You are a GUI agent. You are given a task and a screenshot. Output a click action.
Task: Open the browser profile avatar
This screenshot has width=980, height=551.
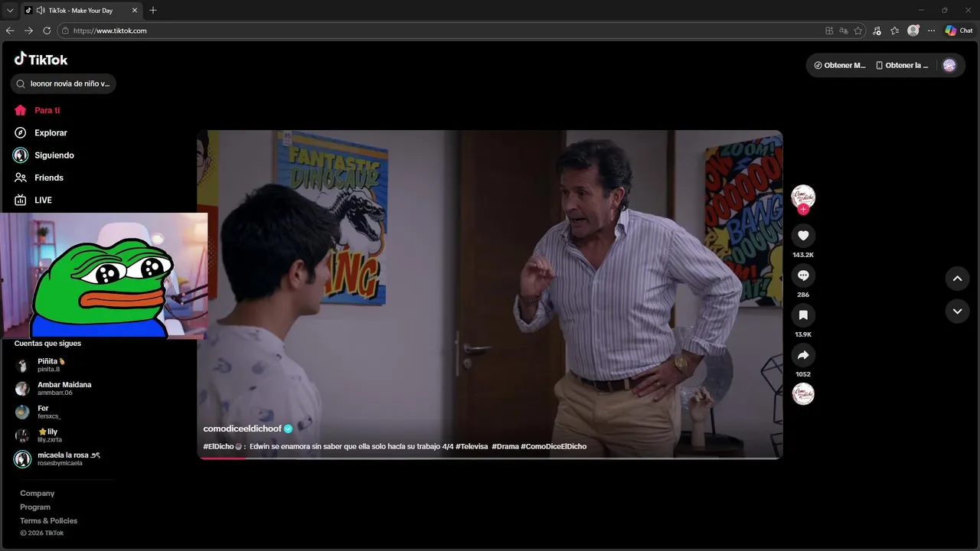[x=913, y=31]
